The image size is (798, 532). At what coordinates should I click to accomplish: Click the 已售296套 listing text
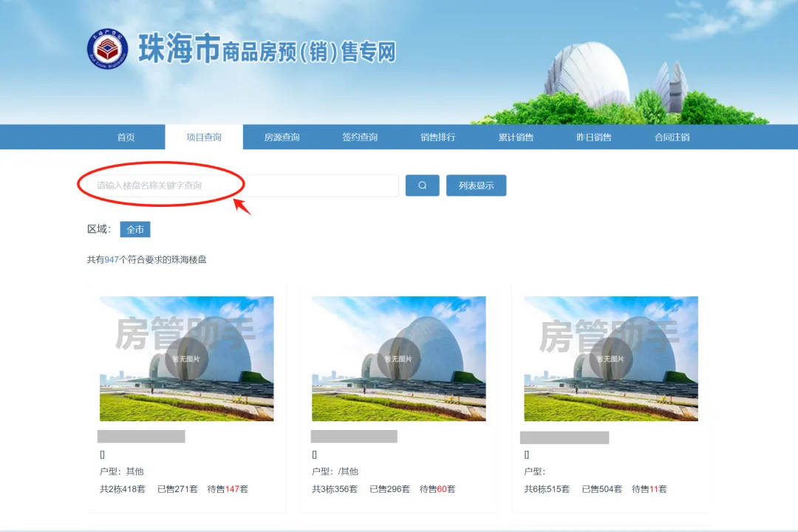tap(389, 488)
